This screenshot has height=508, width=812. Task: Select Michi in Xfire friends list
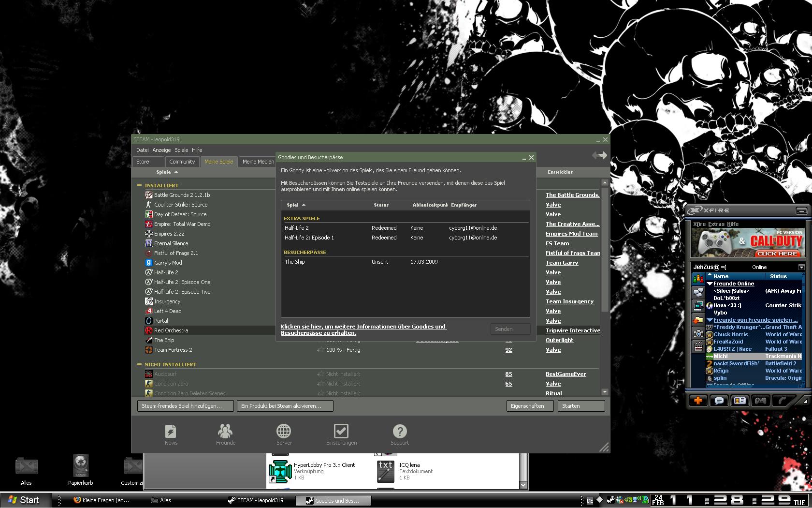click(x=754, y=356)
